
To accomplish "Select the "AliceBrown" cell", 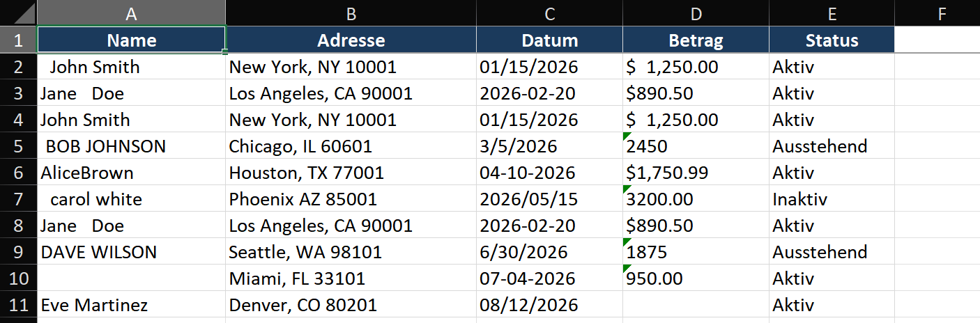I will [131, 172].
